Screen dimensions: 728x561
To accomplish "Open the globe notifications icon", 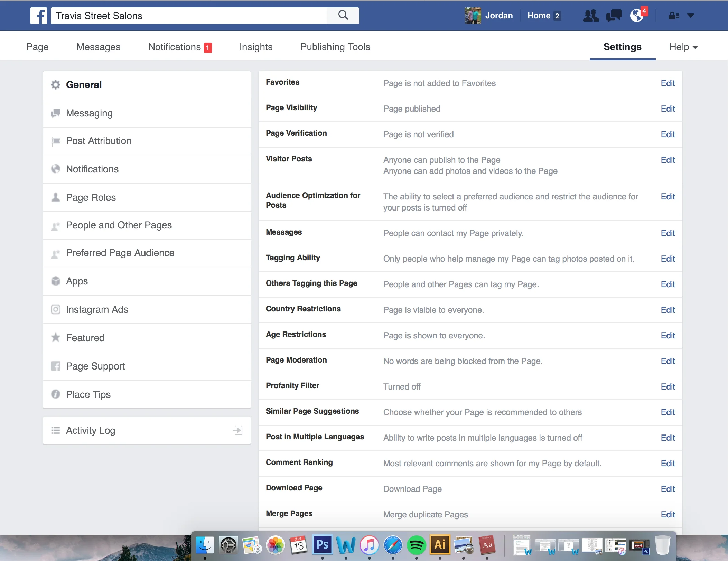I will click(636, 16).
